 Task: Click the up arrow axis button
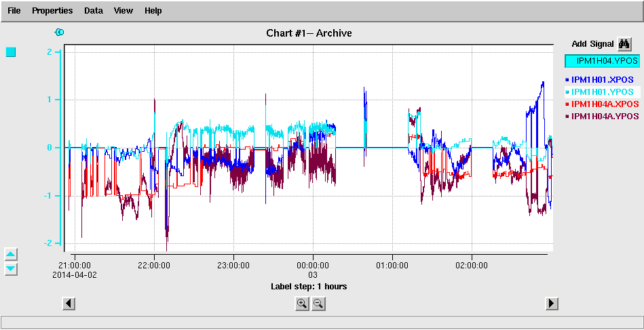pos(11,254)
